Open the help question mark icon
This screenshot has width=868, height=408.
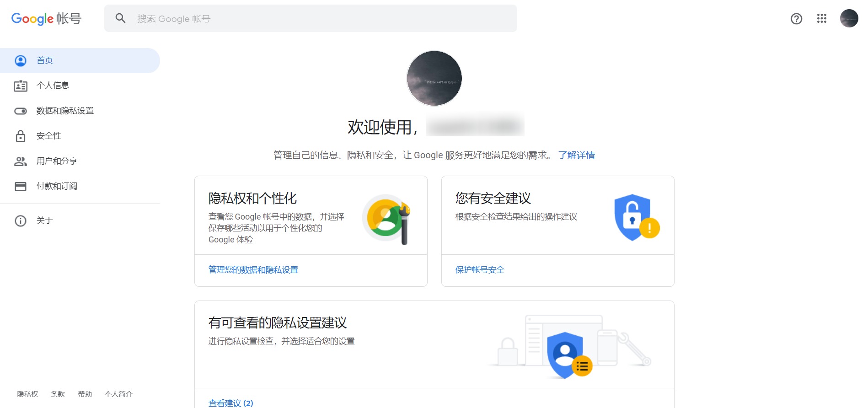(x=796, y=19)
